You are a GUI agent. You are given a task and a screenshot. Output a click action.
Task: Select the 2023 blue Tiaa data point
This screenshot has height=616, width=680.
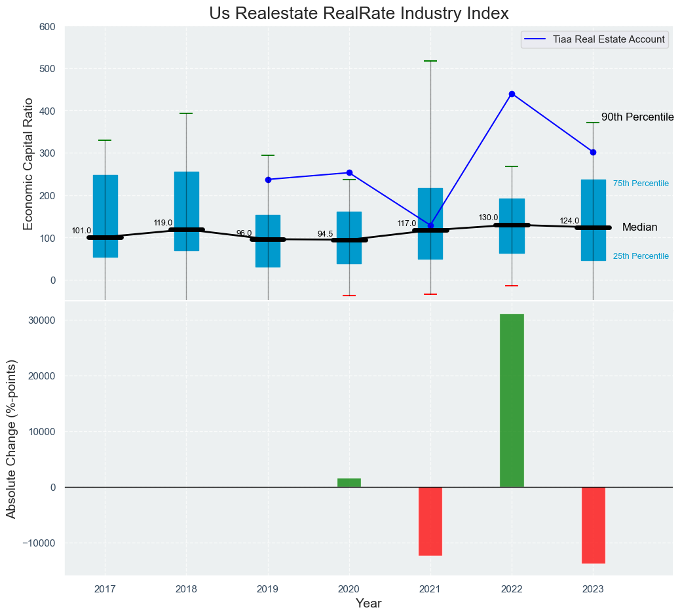(x=593, y=152)
